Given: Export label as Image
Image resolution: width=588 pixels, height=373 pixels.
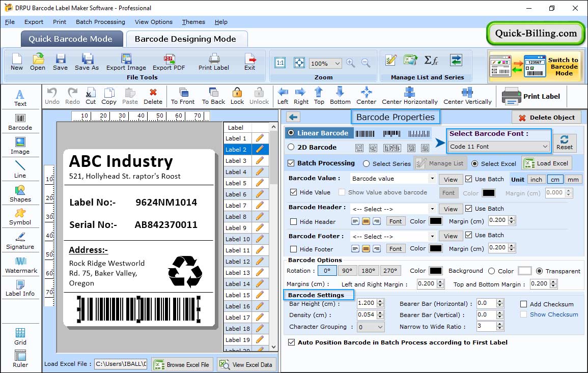Looking at the screenshot, I should point(126,62).
